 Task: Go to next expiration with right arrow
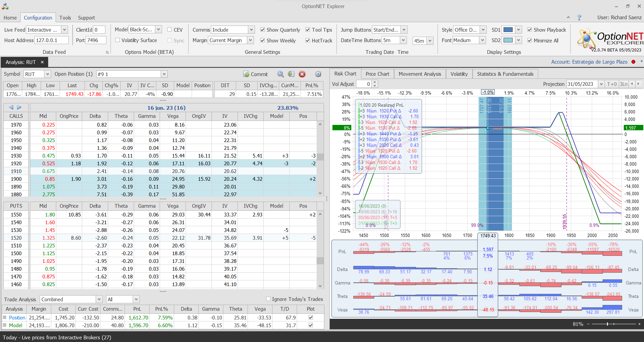19,107
